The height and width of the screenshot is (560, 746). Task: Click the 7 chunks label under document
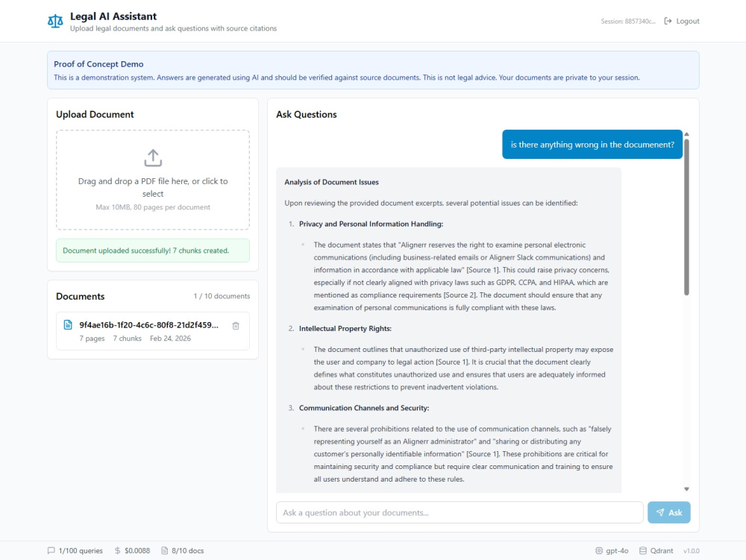tap(127, 339)
